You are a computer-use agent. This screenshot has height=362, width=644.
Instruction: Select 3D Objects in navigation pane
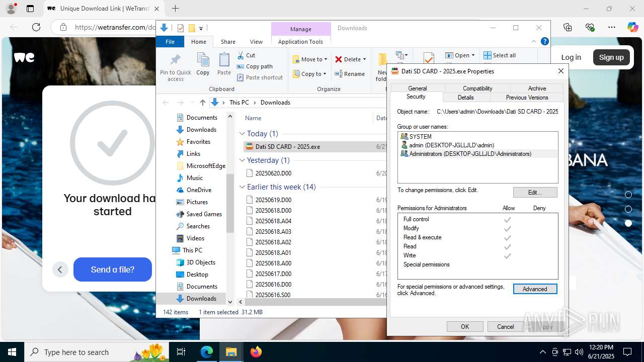pyautogui.click(x=201, y=262)
